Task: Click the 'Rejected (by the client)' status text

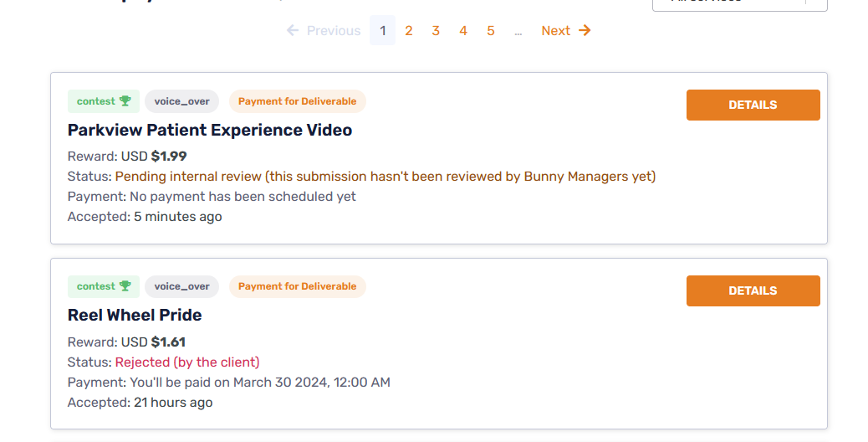Action: tap(187, 362)
